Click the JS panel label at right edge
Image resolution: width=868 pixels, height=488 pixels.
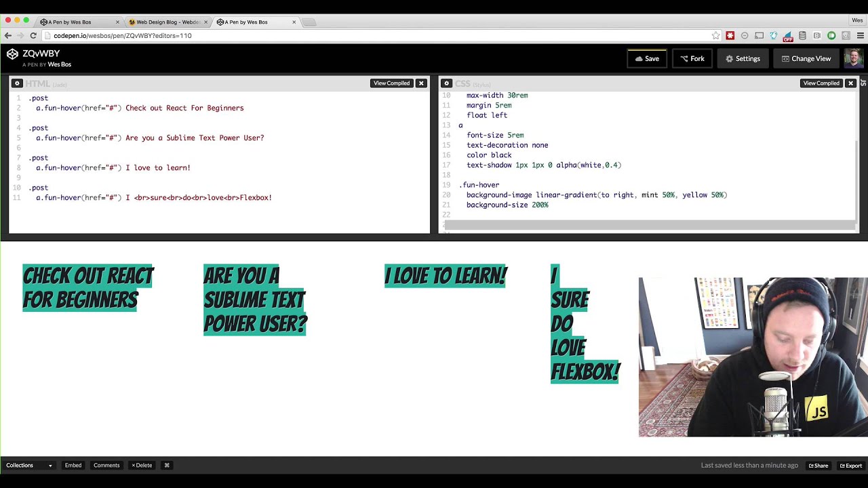click(863, 83)
